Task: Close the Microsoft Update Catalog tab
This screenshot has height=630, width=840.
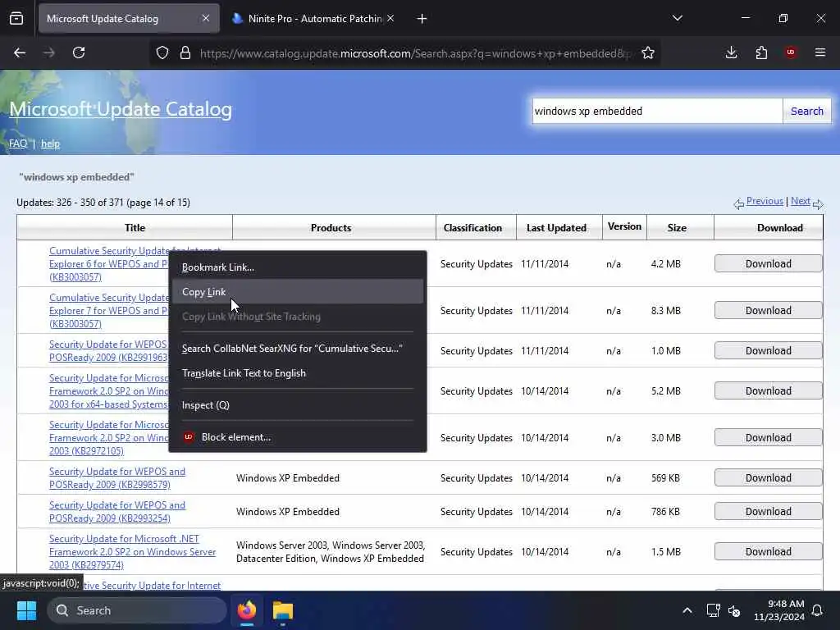Action: [206, 18]
